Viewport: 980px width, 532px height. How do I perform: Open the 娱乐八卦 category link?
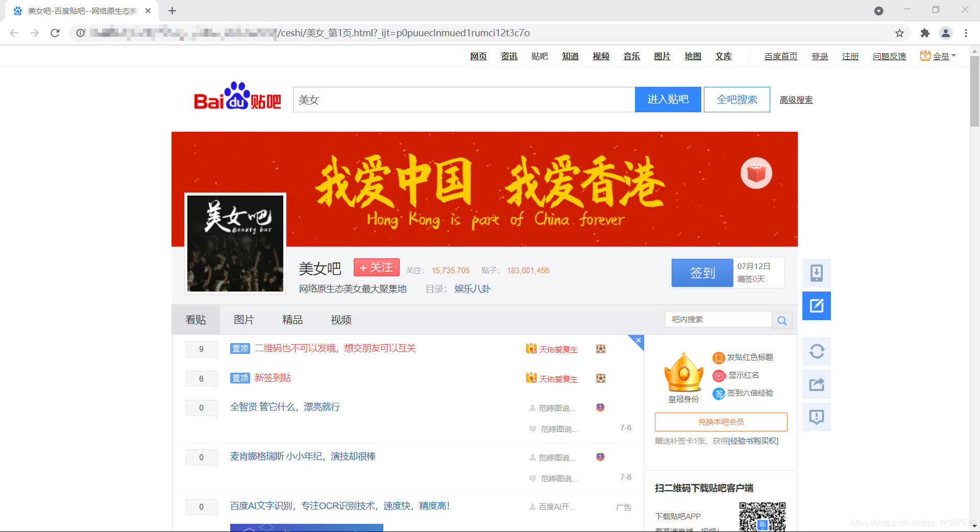pos(472,289)
